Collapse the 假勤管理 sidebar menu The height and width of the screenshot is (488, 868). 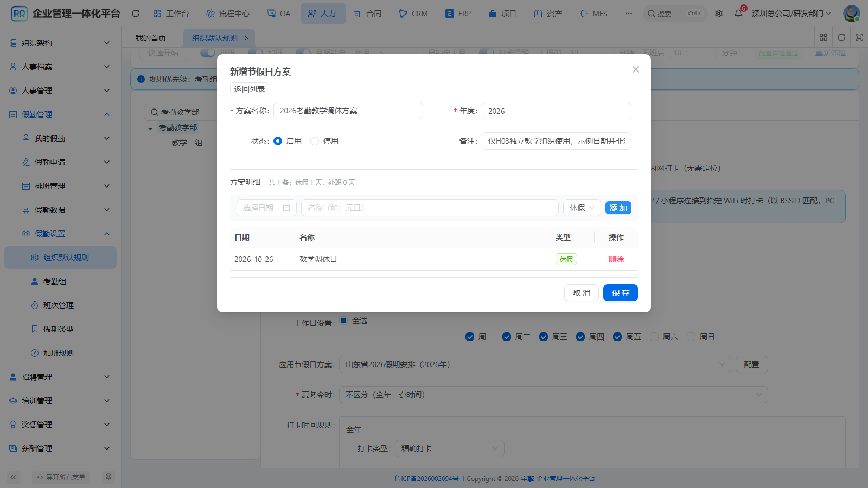[60, 114]
